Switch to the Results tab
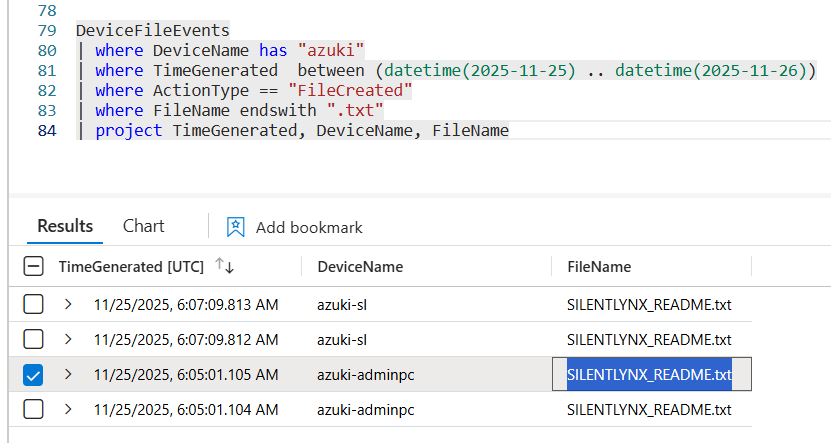 tap(65, 226)
